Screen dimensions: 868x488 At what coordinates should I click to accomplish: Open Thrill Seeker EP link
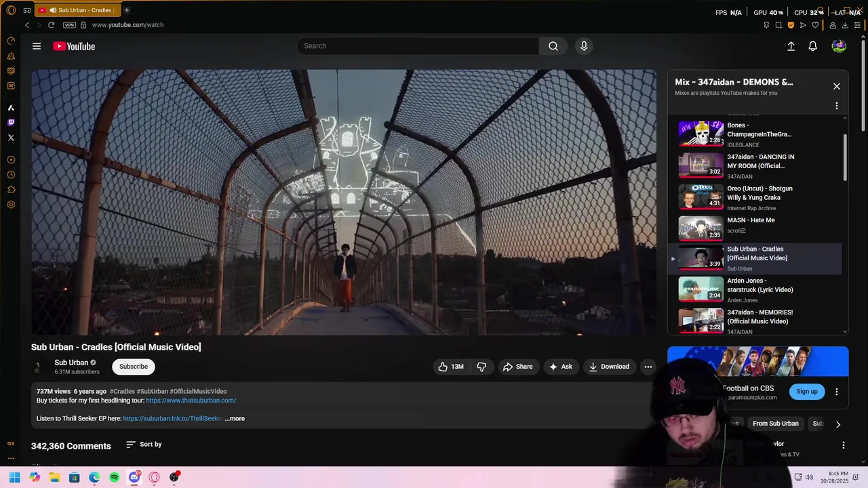(172, 419)
